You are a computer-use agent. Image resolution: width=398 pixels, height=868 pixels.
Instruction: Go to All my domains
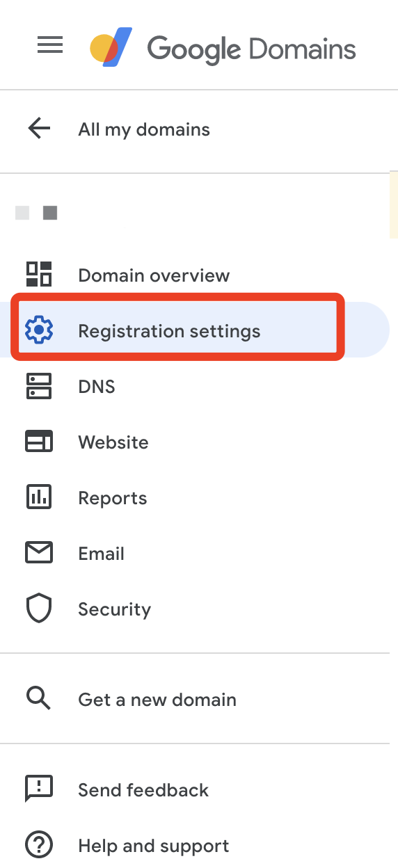coord(144,129)
